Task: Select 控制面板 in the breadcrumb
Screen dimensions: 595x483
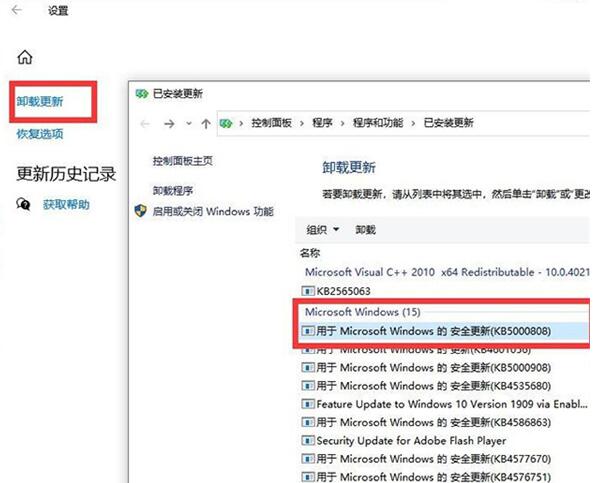Action: pyautogui.click(x=271, y=123)
